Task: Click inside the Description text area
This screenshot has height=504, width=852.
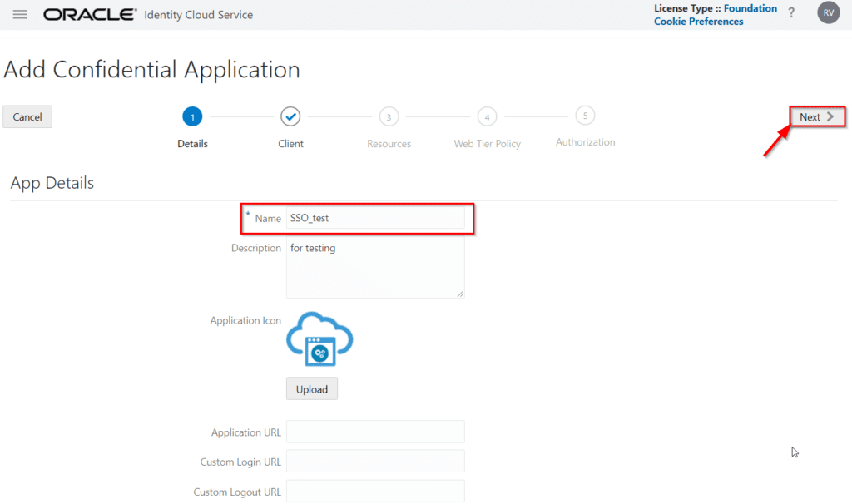Action: click(375, 268)
